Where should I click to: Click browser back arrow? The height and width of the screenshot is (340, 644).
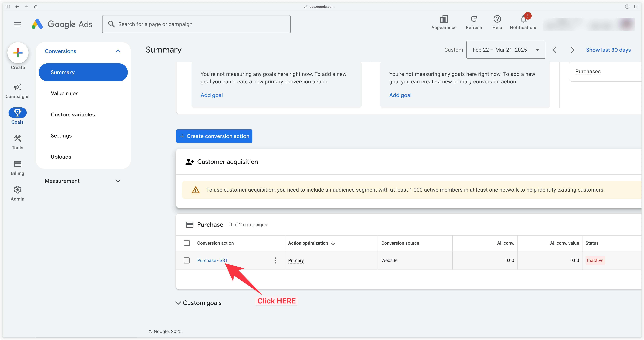coord(17,7)
